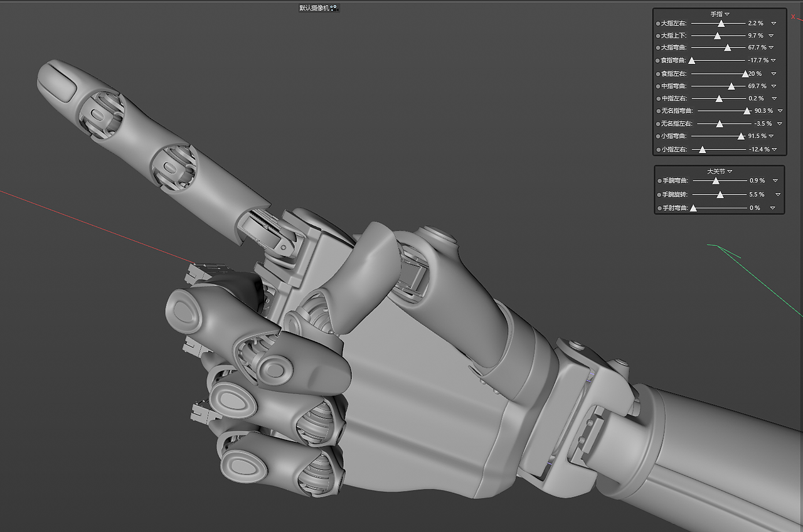Image resolution: width=803 pixels, height=532 pixels.
Task: Toggle keyframe dot for 大指上下
Action: tap(658, 36)
